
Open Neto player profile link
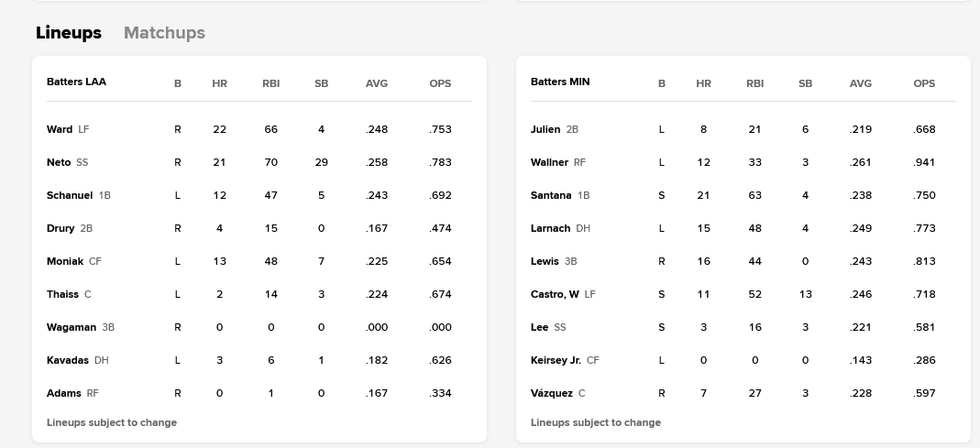(59, 162)
